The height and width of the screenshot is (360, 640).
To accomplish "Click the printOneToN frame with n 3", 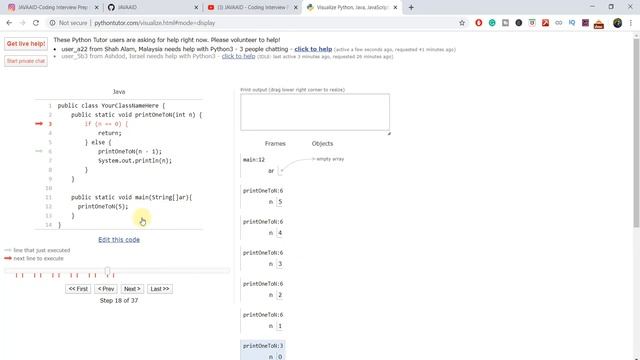I will 263,258.
